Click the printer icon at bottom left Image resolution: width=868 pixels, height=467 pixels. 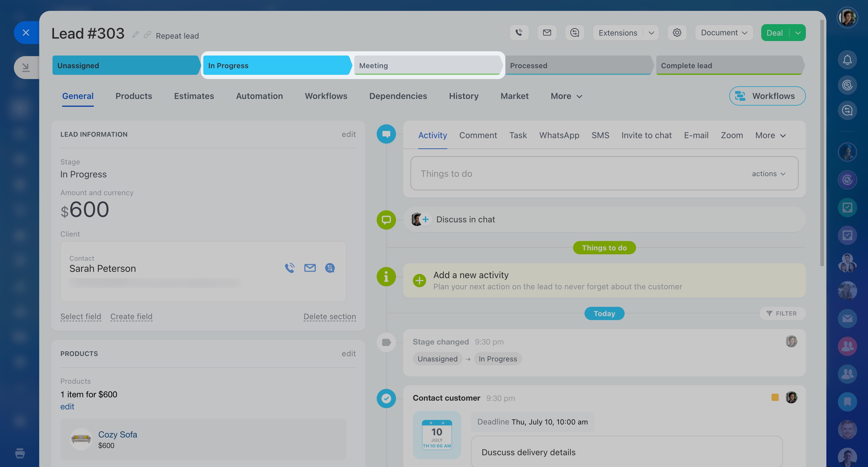click(x=20, y=453)
